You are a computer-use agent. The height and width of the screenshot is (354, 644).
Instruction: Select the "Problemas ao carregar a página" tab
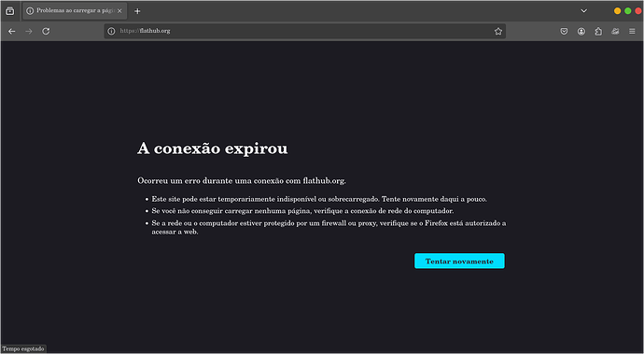click(x=75, y=11)
